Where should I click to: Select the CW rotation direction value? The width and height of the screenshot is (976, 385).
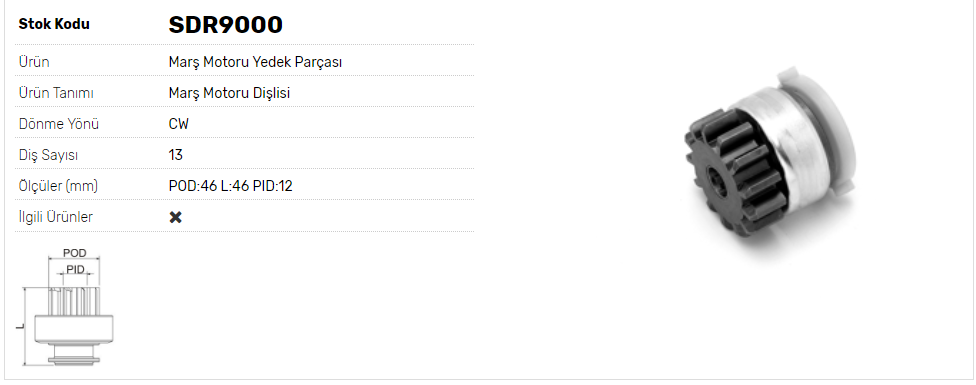(x=179, y=124)
